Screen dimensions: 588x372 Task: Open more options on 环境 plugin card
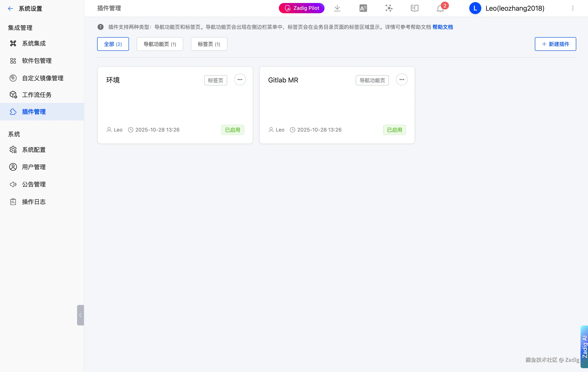[x=240, y=80]
